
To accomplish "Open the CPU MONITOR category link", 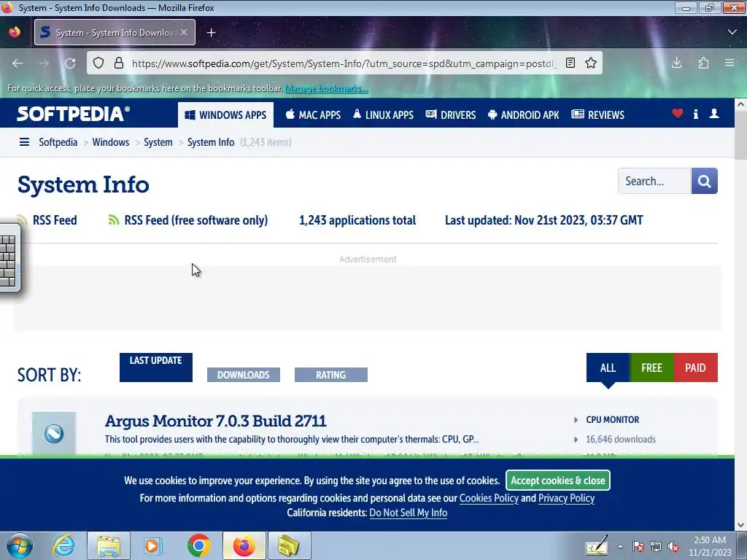I will (612, 419).
